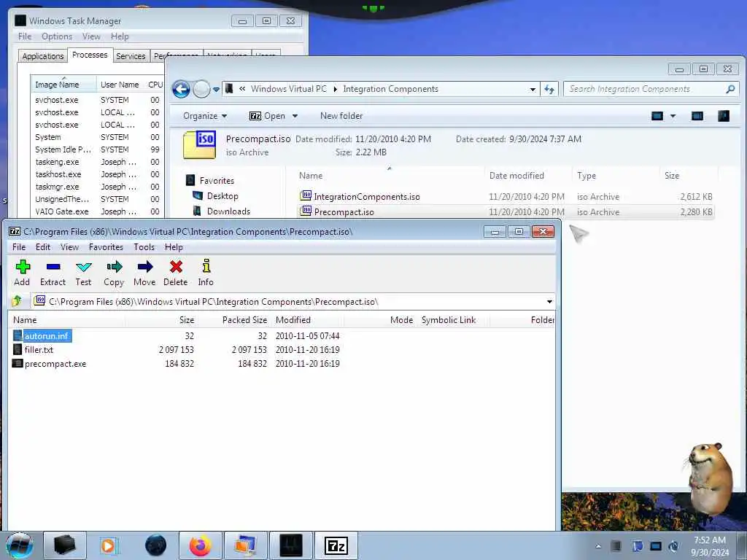
Task: Open the media player taskbar icon
Action: (108, 545)
